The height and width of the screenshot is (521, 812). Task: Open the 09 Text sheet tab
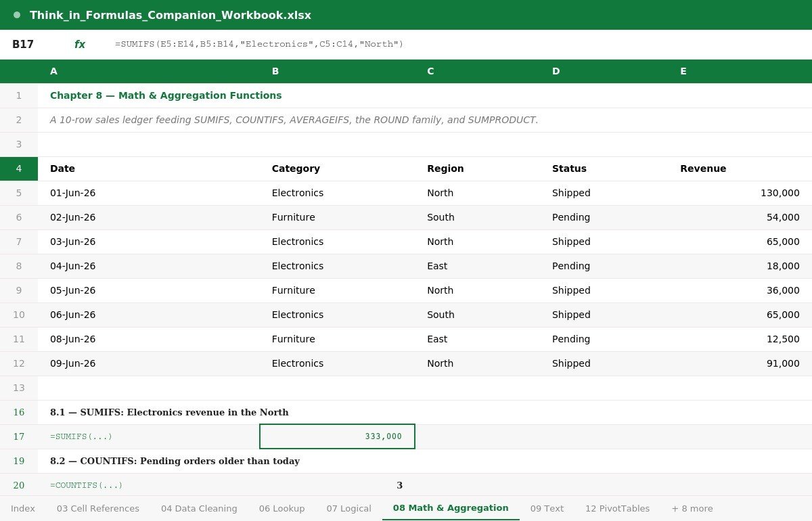click(547, 508)
